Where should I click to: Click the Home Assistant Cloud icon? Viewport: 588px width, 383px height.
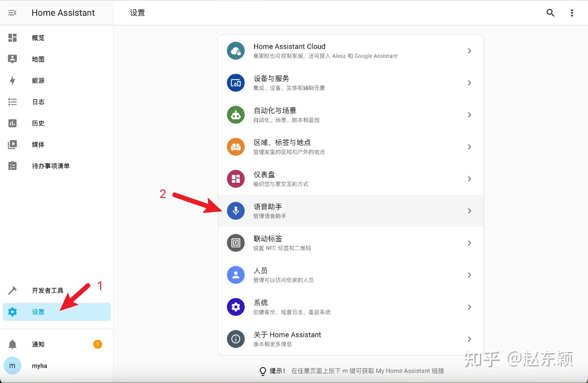coord(236,51)
